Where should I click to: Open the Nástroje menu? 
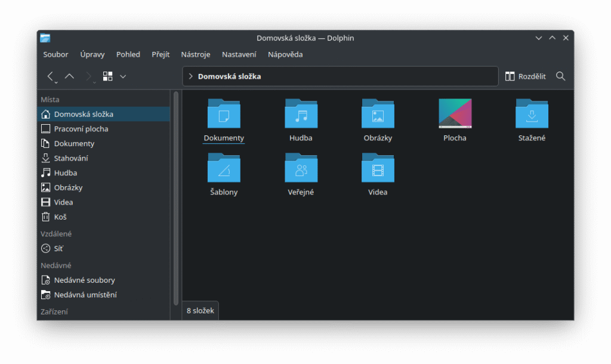point(196,54)
